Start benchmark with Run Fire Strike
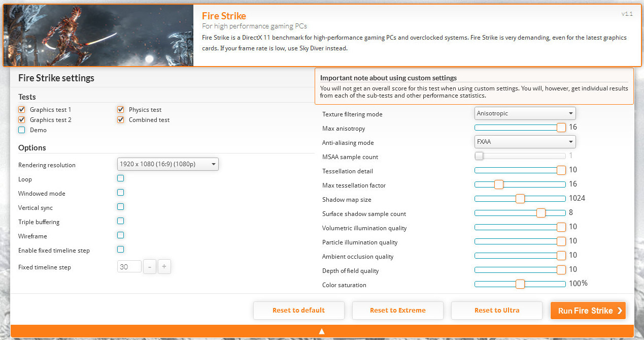 (x=588, y=311)
